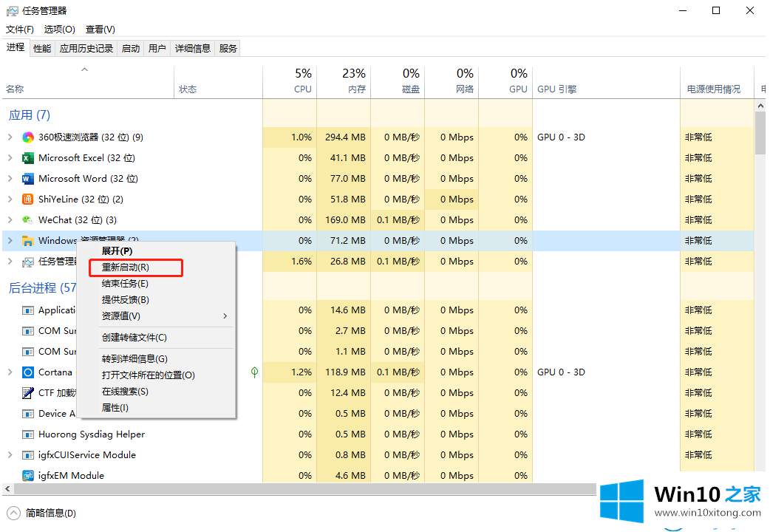Open the 资源值(V) submenu arrow
This screenshot has height=532, width=770.
tap(225, 316)
